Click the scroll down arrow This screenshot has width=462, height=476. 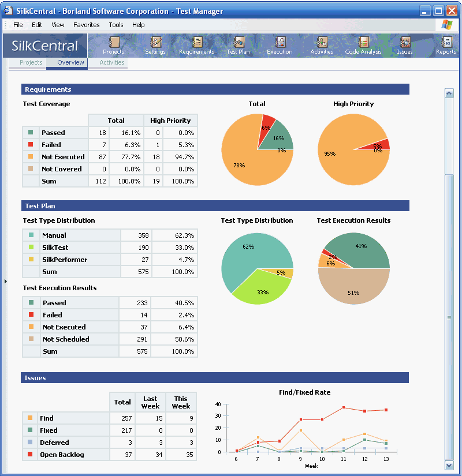[449, 464]
